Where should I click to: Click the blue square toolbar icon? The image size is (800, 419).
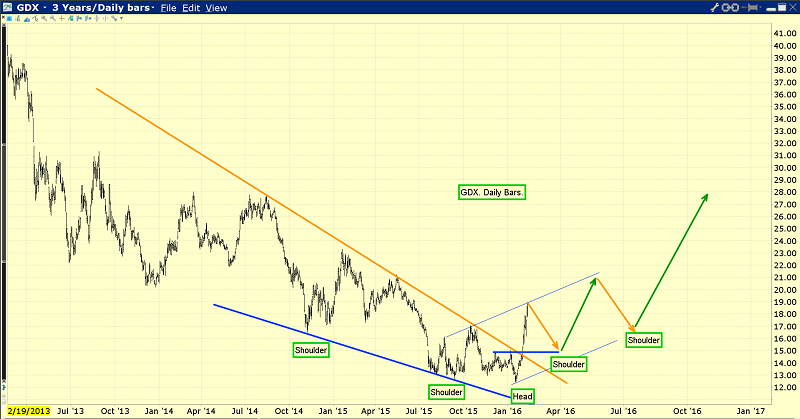click(x=9, y=18)
